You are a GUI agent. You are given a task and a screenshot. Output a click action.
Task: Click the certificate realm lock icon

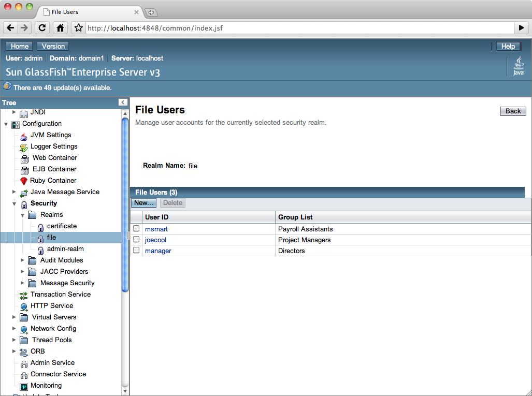pos(41,227)
